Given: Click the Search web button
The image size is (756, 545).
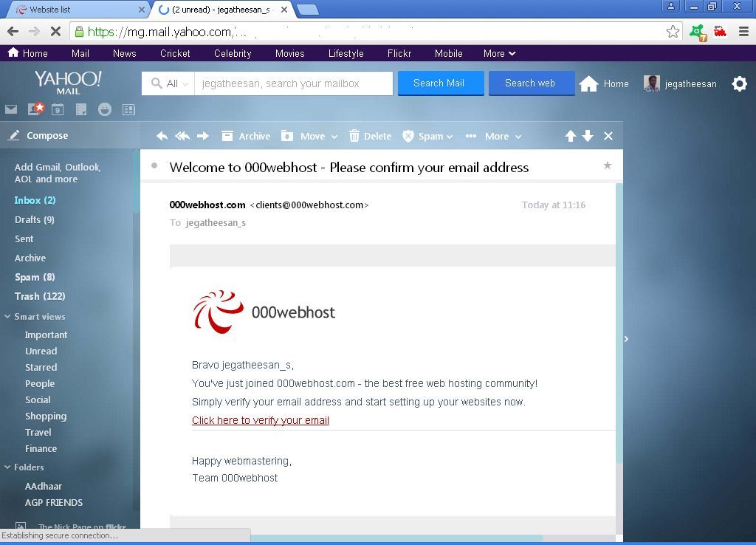Looking at the screenshot, I should [x=532, y=83].
